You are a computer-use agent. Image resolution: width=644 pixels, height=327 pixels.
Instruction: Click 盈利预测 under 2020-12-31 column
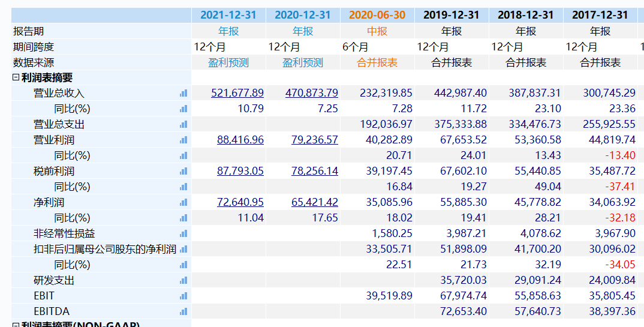[303, 62]
